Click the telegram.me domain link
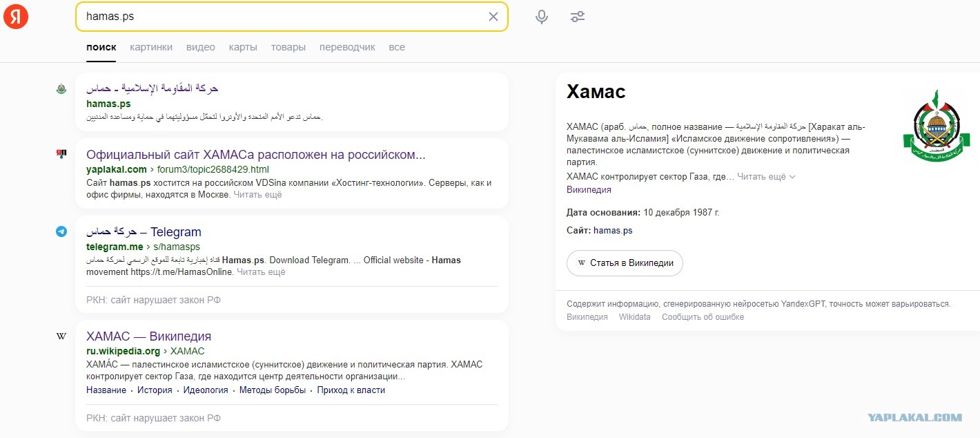Image resolution: width=980 pixels, height=438 pixels. coord(115,247)
